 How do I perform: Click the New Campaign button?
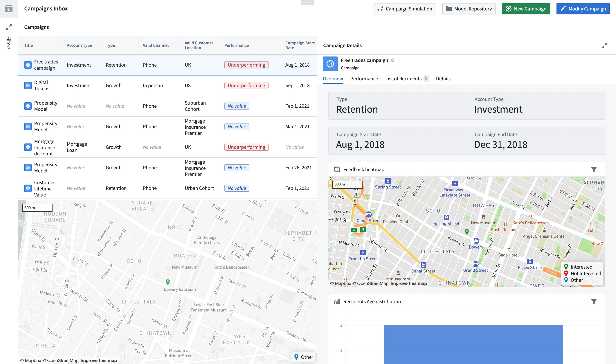pyautogui.click(x=526, y=9)
